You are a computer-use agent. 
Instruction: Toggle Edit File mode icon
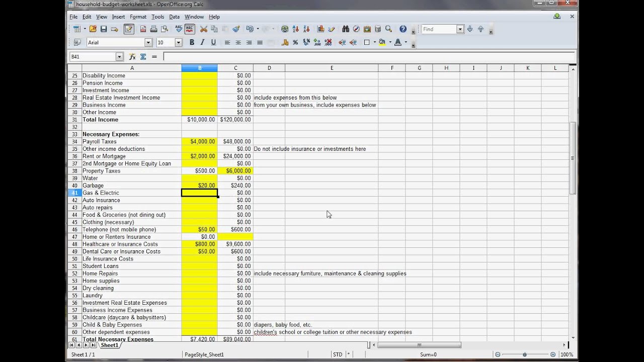(129, 29)
